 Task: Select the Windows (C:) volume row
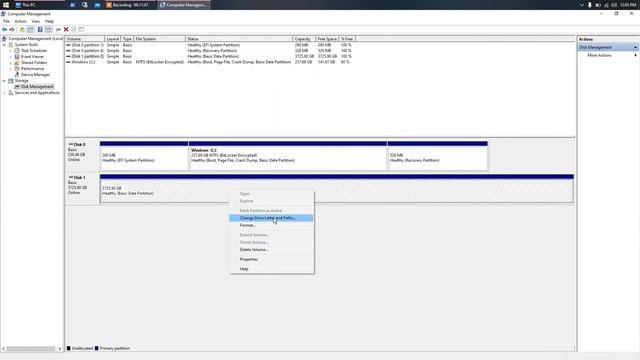211,62
